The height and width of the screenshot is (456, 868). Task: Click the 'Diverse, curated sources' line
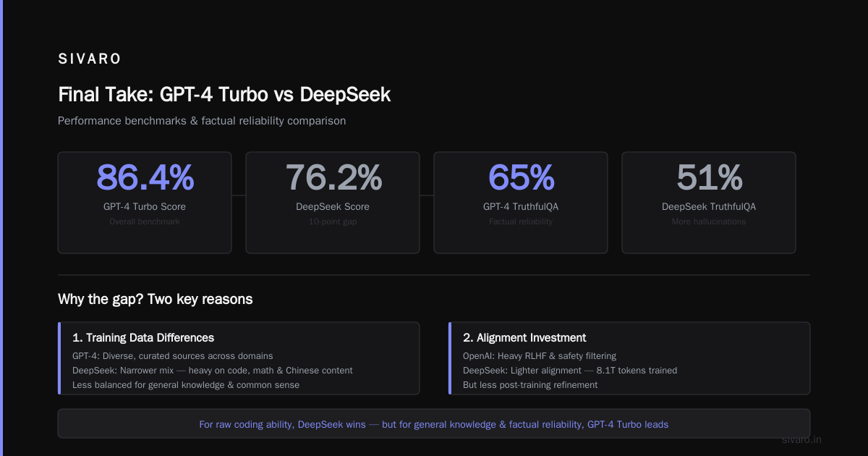click(173, 355)
